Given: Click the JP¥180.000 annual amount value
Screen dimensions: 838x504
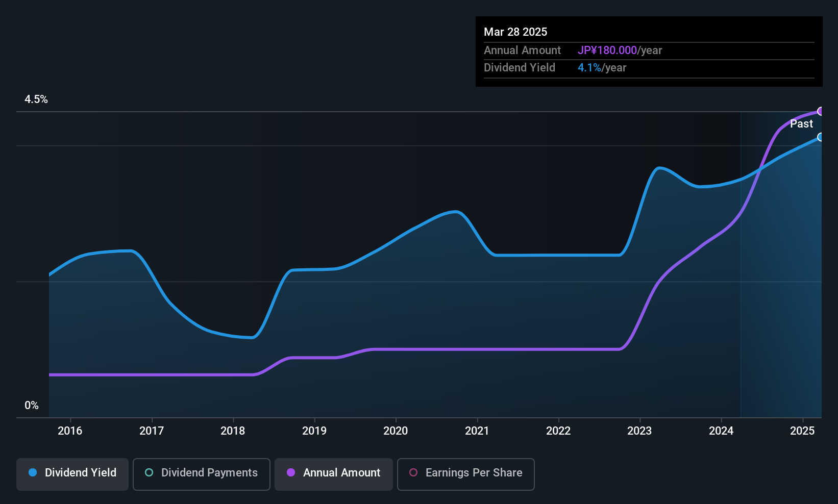Looking at the screenshot, I should pos(607,51).
